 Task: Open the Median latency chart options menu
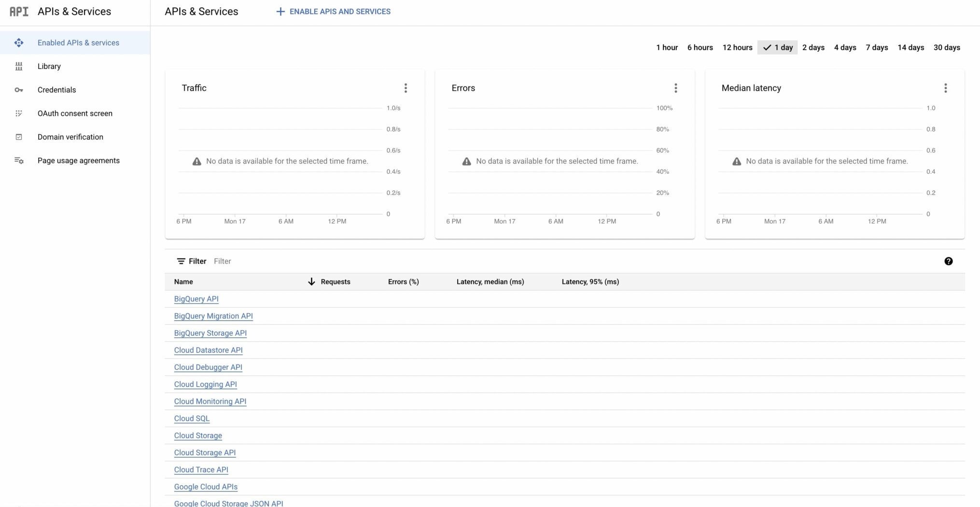click(945, 88)
